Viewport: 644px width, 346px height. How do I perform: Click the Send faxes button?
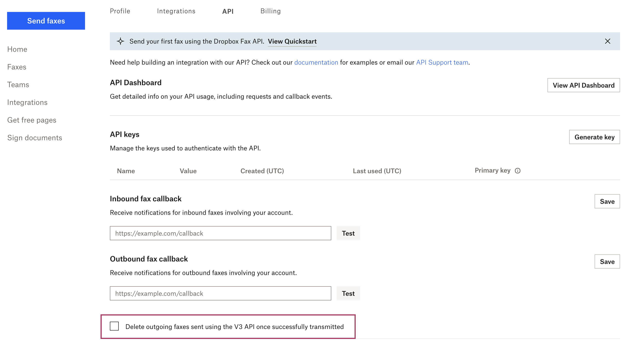46,21
